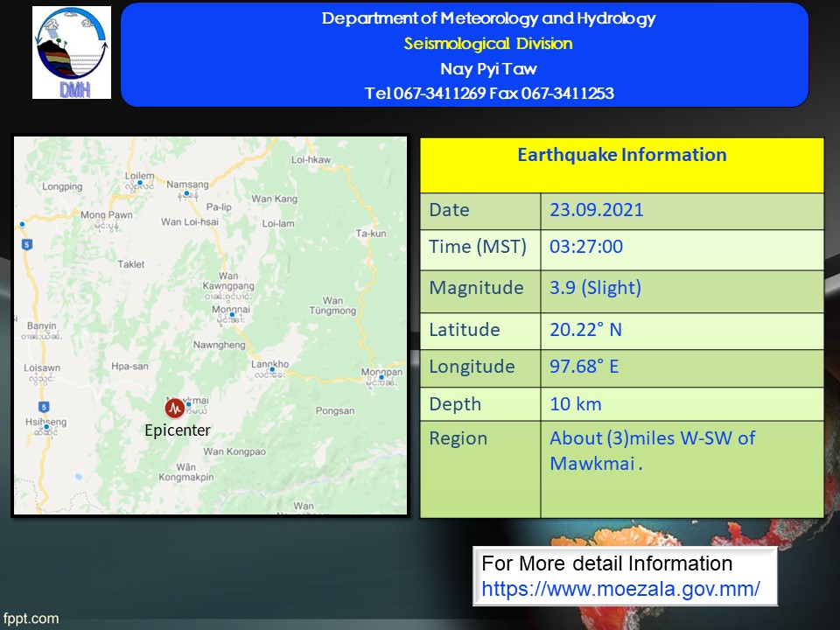The width and height of the screenshot is (840, 630).
Task: Click the DMH logo image
Action: click(x=72, y=52)
